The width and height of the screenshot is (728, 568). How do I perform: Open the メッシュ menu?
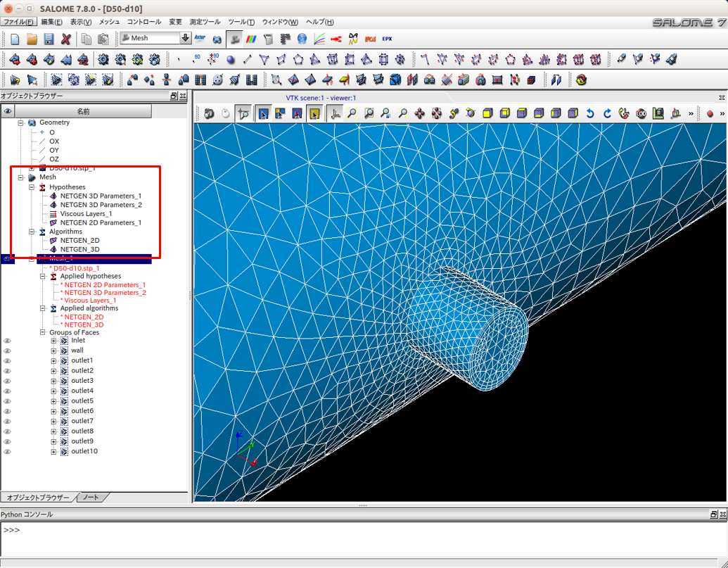pyautogui.click(x=109, y=22)
